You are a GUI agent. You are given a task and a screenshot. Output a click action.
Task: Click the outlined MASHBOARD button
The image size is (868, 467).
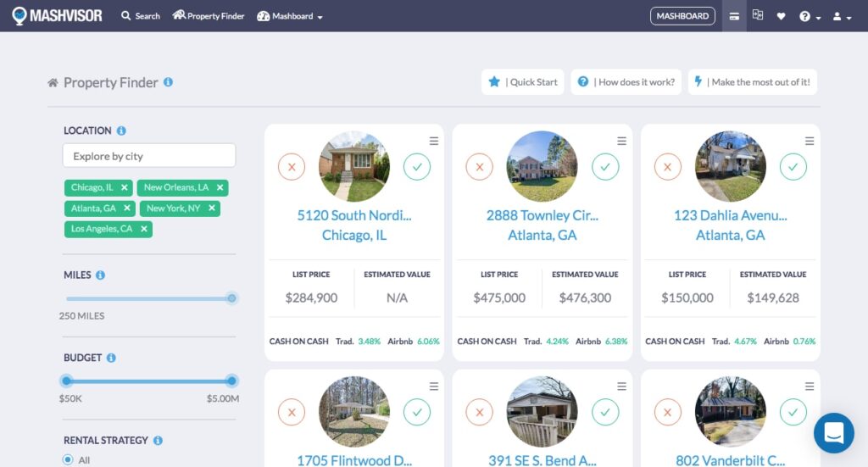coord(682,16)
